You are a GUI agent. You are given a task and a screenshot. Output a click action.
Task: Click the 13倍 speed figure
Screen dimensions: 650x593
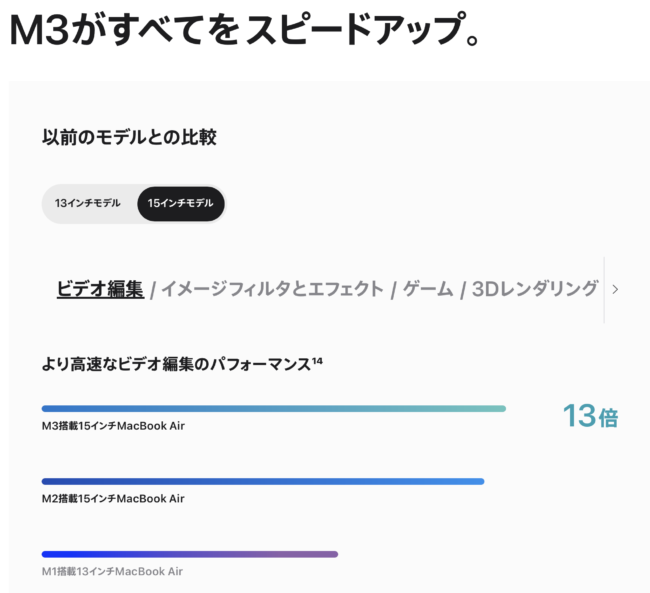point(590,416)
